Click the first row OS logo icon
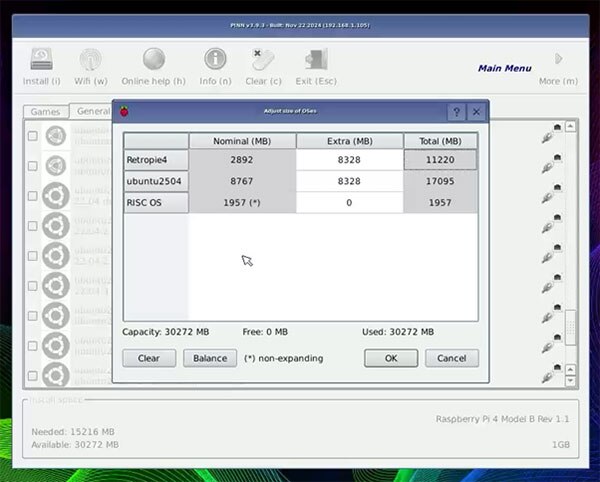Screen dimensions: 600x482 click(56, 136)
